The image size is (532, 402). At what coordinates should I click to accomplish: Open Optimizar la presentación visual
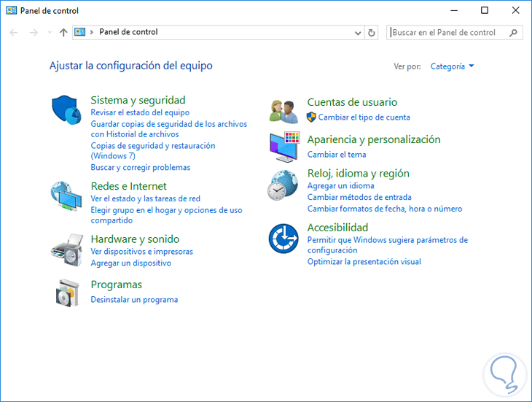[364, 262]
